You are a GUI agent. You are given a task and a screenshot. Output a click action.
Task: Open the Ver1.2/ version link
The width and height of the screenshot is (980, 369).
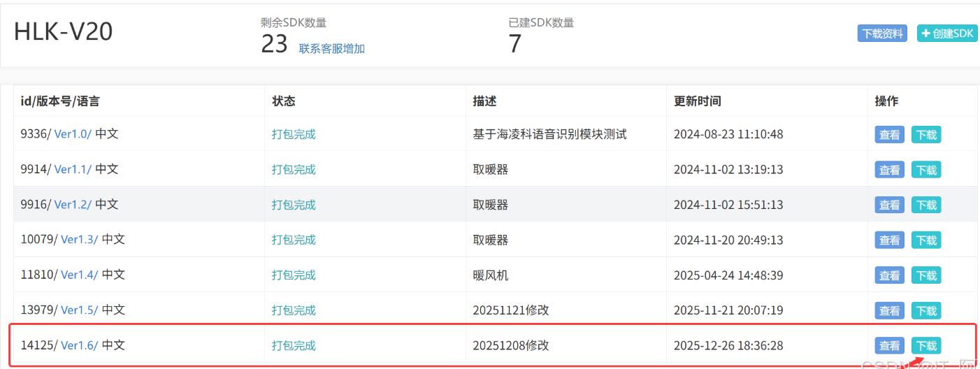73,204
